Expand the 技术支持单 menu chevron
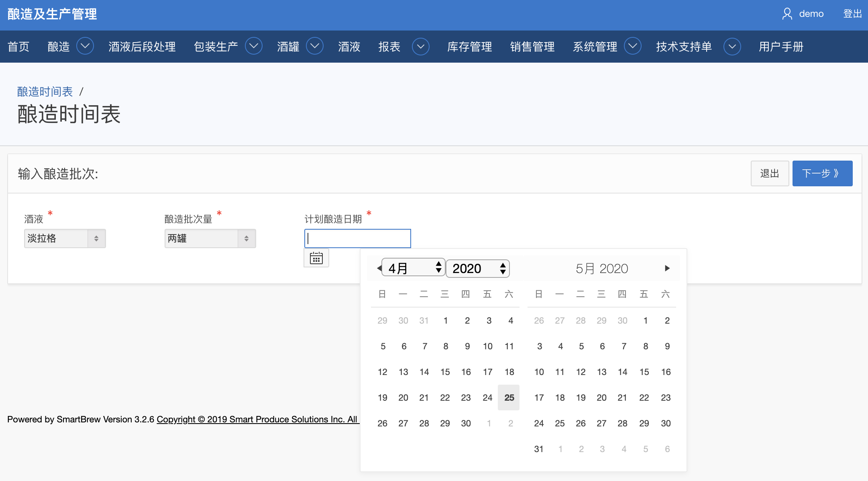The width and height of the screenshot is (868, 481). point(732,47)
